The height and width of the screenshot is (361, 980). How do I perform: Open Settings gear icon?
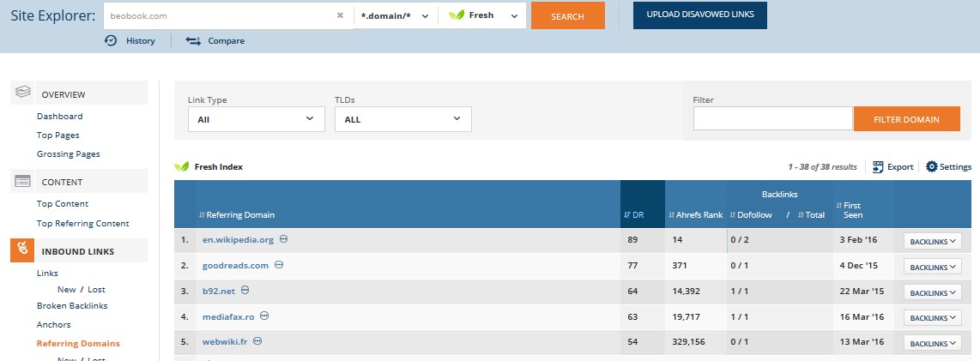932,167
